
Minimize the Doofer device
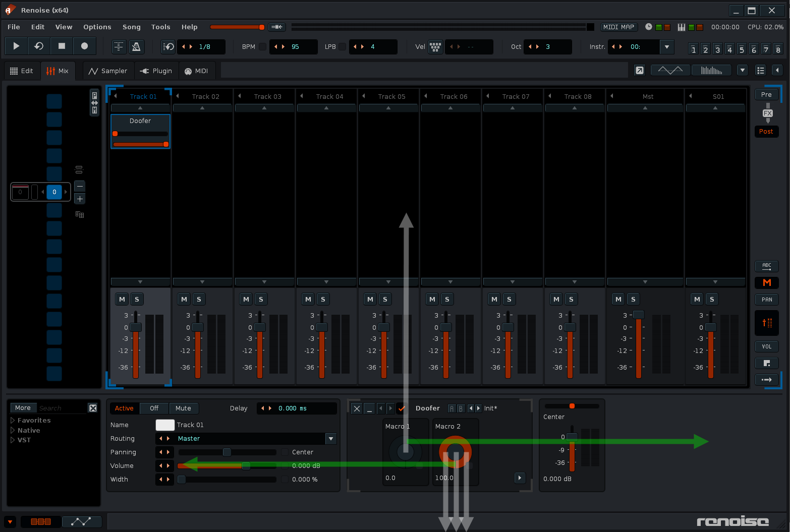(369, 408)
